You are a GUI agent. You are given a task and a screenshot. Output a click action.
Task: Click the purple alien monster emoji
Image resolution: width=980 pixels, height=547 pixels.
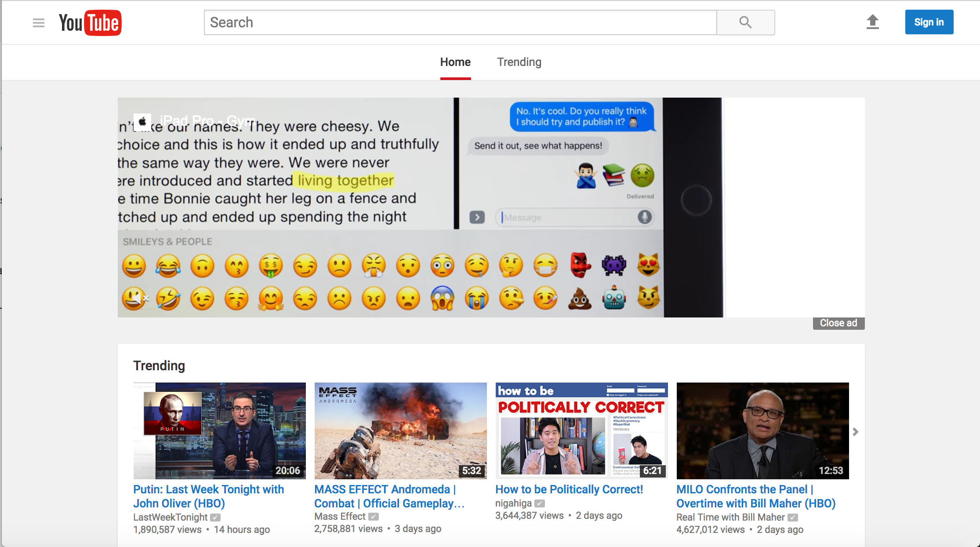614,265
